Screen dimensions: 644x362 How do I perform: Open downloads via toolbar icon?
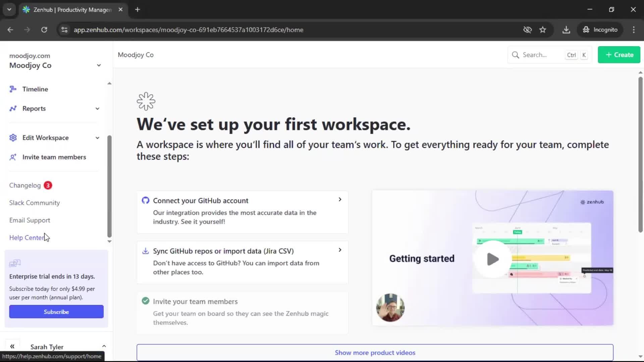point(567,30)
